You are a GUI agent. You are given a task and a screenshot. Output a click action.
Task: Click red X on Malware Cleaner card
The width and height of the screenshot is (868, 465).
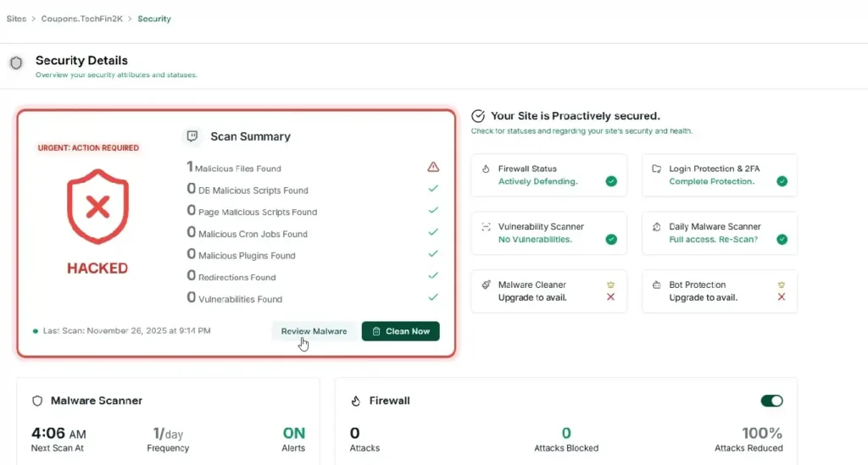[x=610, y=297]
